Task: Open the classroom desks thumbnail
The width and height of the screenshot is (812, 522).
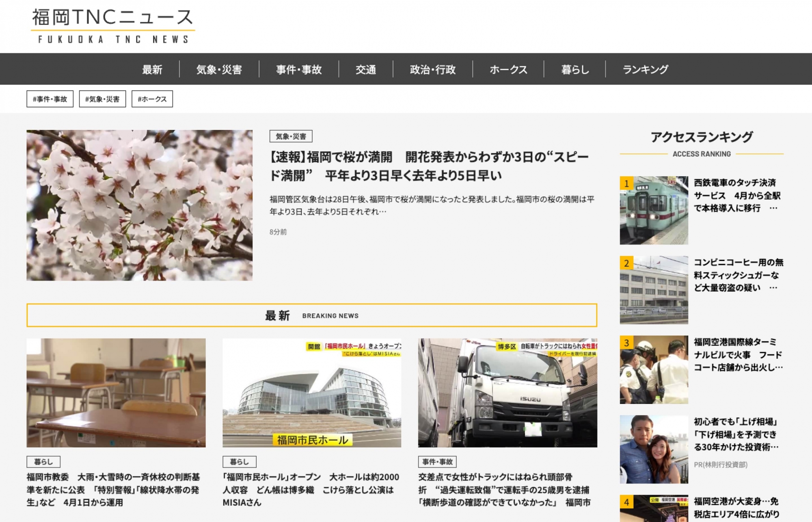Action: 116,393
